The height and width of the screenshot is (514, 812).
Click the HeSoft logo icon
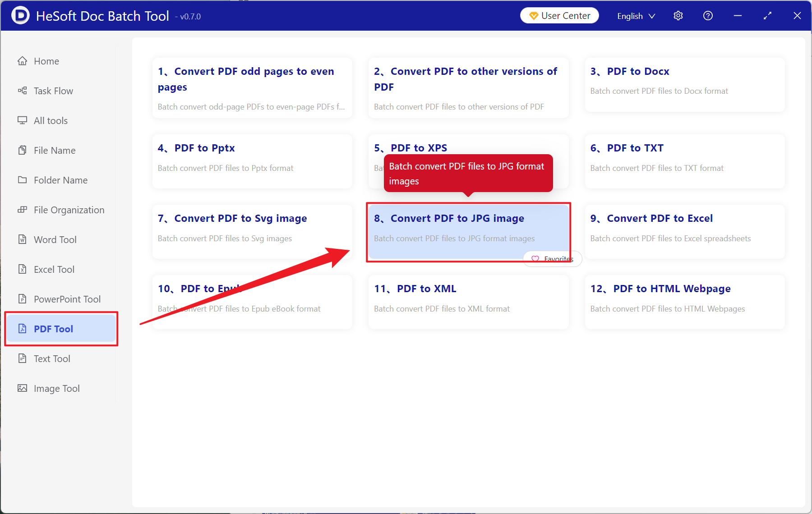click(20, 15)
